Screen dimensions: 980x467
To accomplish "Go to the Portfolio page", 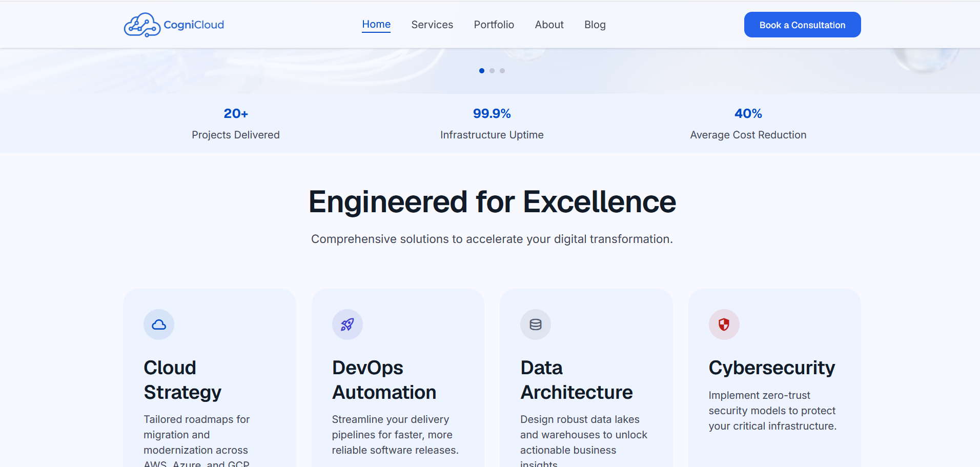I will click(494, 25).
